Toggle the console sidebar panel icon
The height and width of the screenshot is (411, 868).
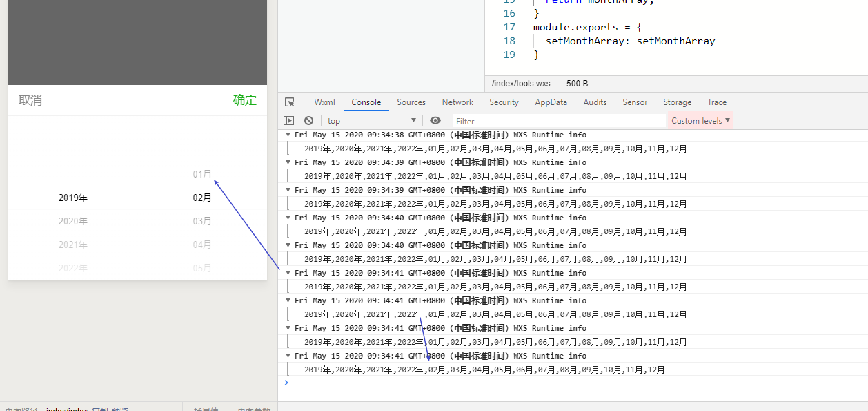point(288,120)
